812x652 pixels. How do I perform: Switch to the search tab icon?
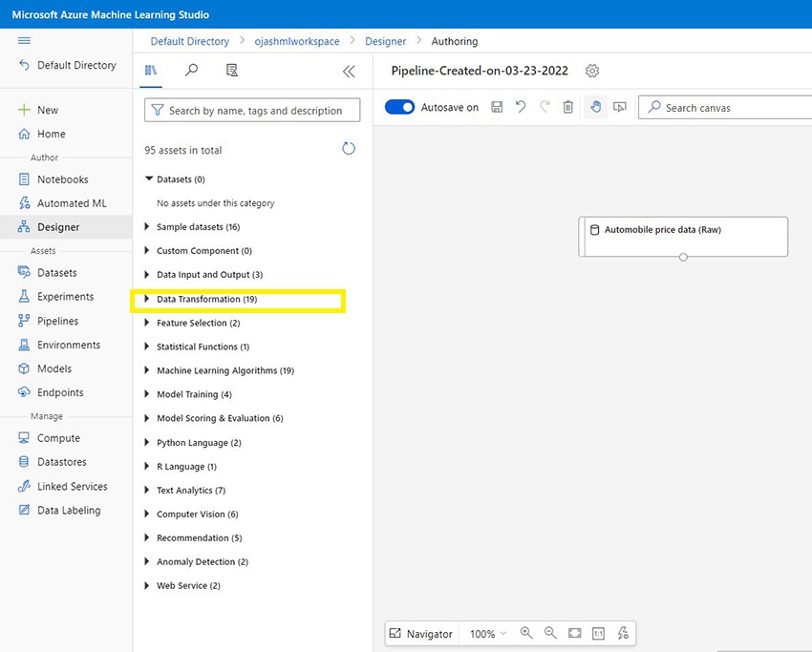[191, 70]
